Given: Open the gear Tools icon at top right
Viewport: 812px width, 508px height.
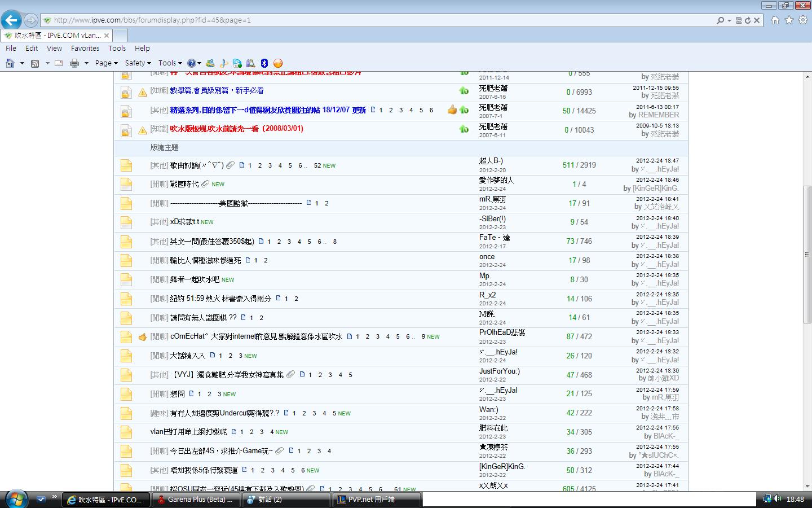Looking at the screenshot, I should 802,20.
